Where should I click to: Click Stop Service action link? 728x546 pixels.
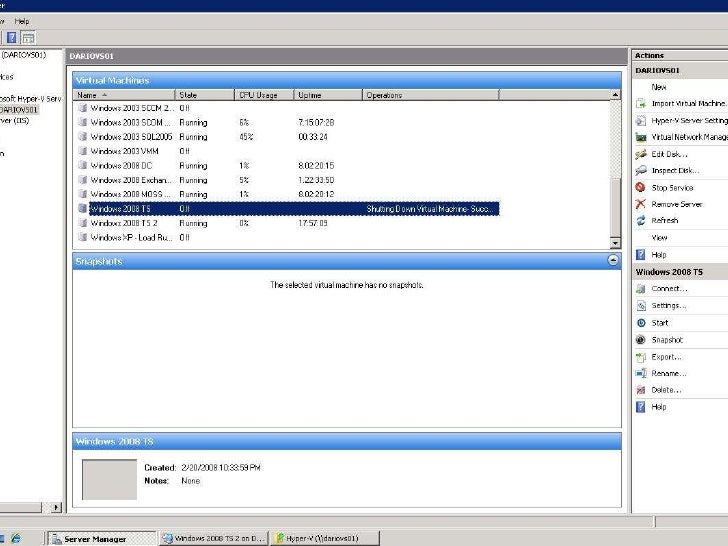672,188
